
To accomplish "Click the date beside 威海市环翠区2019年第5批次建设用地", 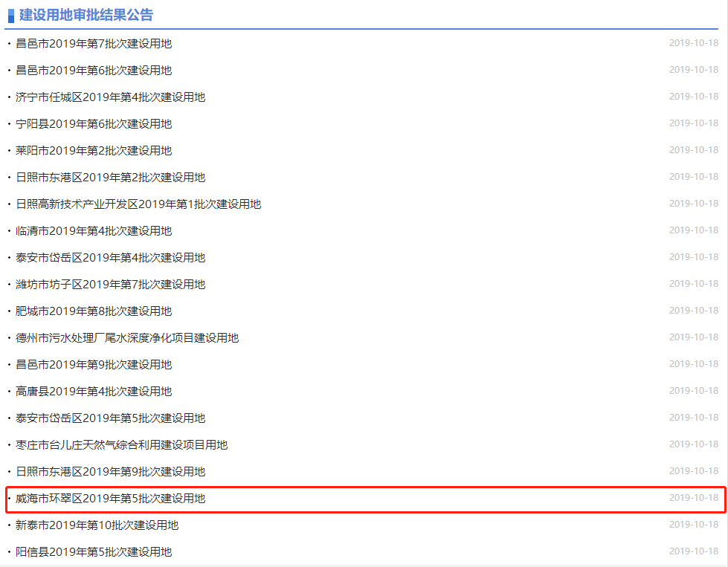I will (694, 498).
